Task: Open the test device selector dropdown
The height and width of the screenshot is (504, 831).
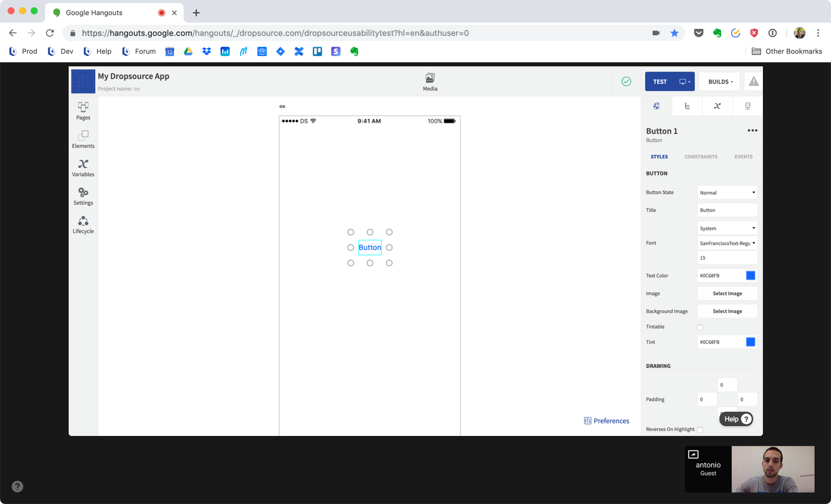Action: [685, 82]
